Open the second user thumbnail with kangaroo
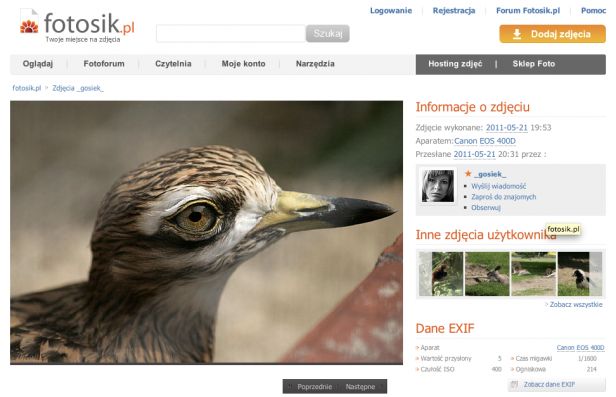The image size is (616, 397). pyautogui.click(x=487, y=274)
